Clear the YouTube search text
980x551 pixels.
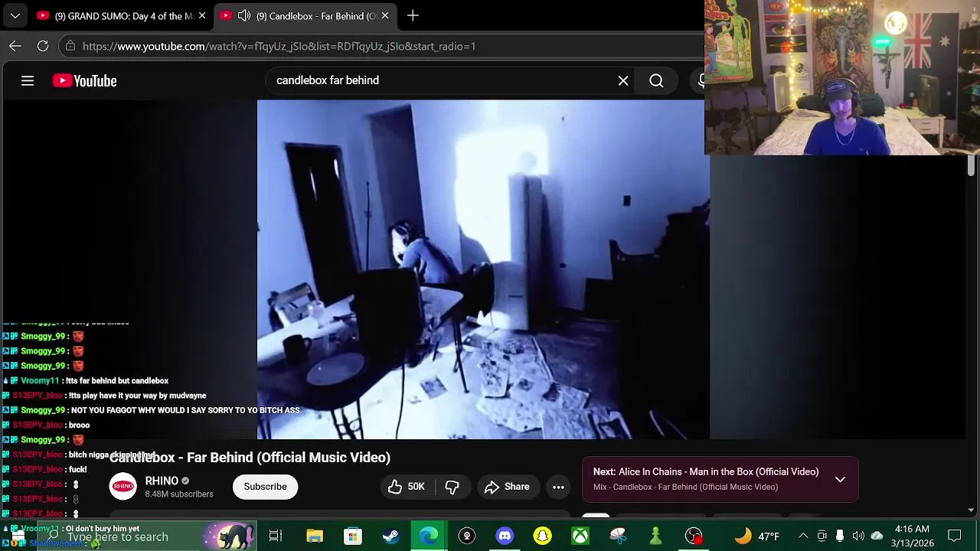[623, 80]
